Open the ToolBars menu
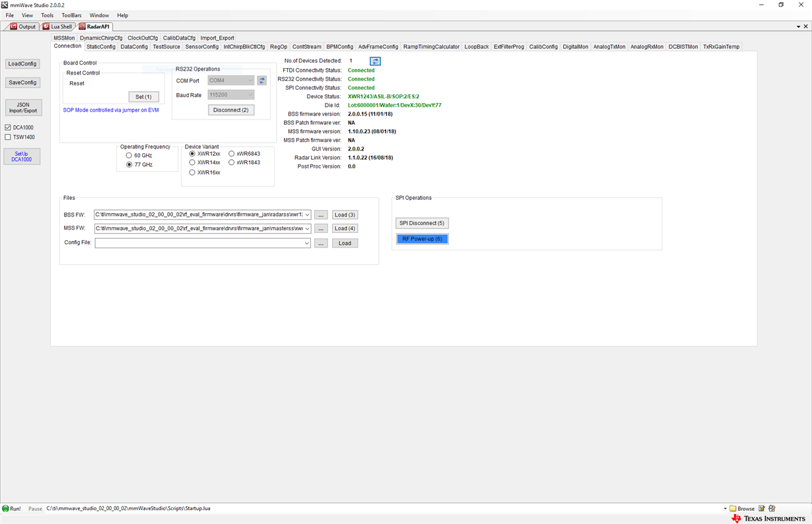The height and width of the screenshot is (524, 812). [71, 15]
